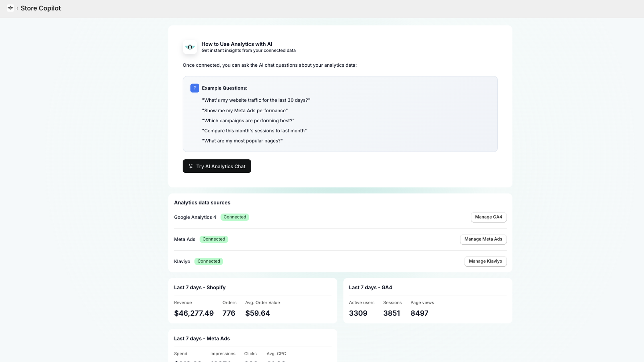This screenshot has width=644, height=362.
Task: Click sparkle icon on Try AI Analytics Chat
Action: [191, 166]
